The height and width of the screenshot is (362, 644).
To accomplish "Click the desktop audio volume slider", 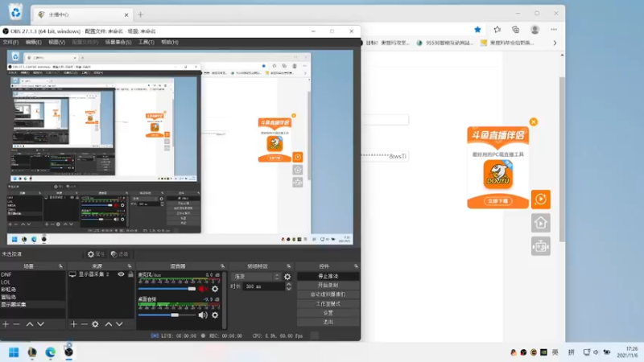I will pos(167,315).
